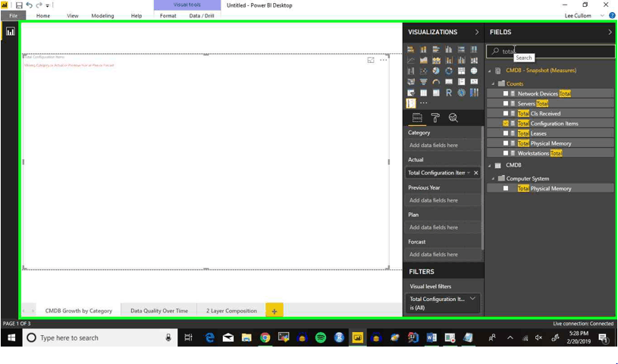Image resolution: width=618 pixels, height=364 pixels.
Task: Open the Analytics magnifier pane
Action: click(x=453, y=118)
